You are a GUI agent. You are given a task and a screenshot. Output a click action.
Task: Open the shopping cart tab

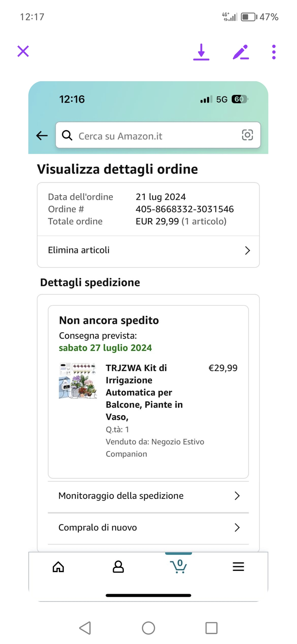(x=179, y=566)
